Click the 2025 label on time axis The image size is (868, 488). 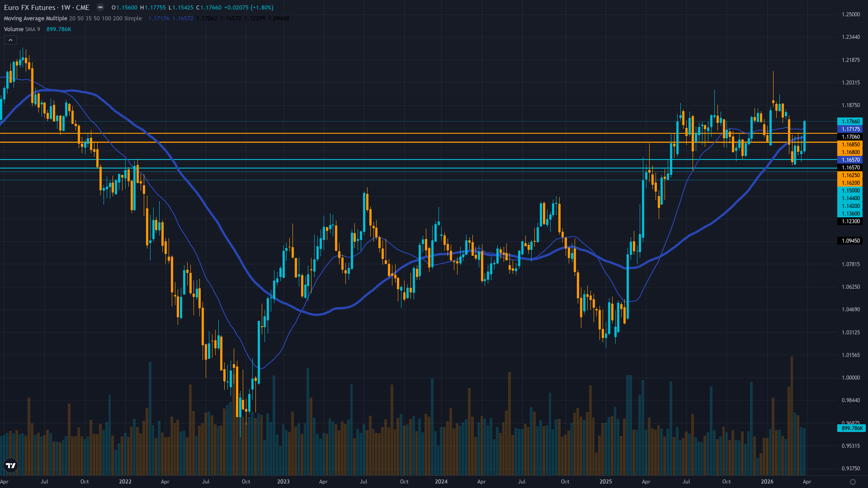pyautogui.click(x=606, y=482)
